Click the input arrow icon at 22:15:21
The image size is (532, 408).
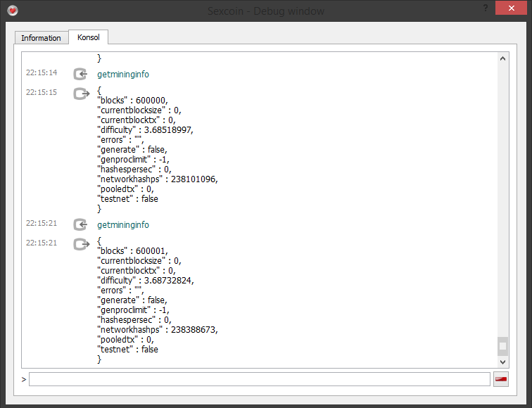point(80,224)
